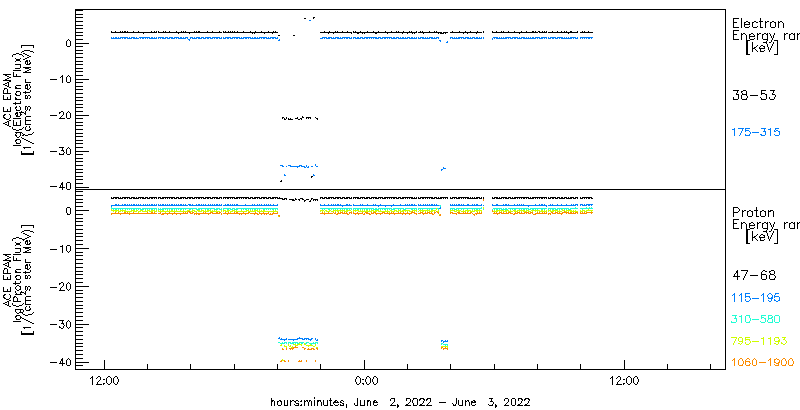Click the 115-195 proton energy legend label
800x410 pixels.
click(x=756, y=298)
